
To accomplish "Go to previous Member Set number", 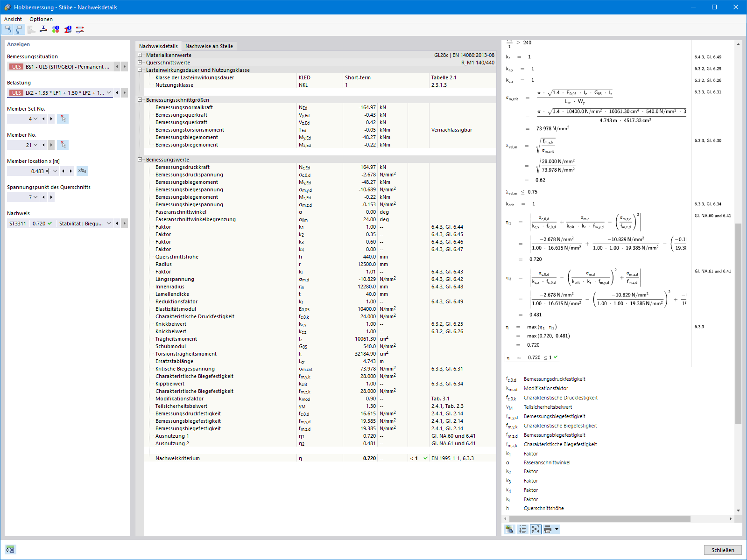I will pyautogui.click(x=43, y=119).
